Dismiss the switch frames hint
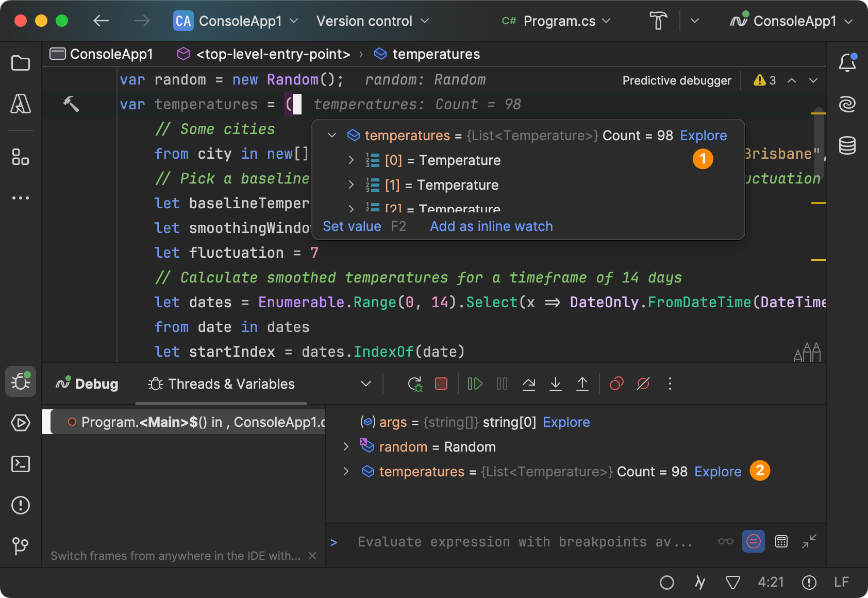This screenshot has width=868, height=598. click(312, 556)
